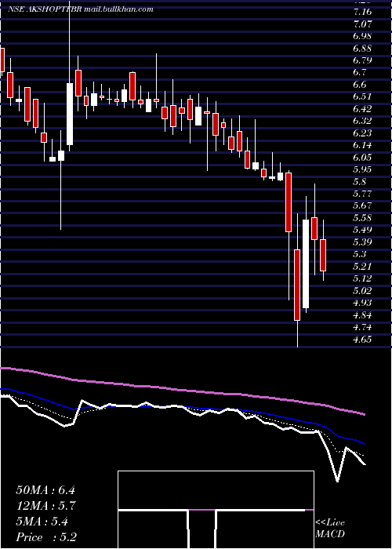Select the 5.95 price axis label
Viewport: 392px width, 549px height.
pyautogui.click(x=363, y=170)
